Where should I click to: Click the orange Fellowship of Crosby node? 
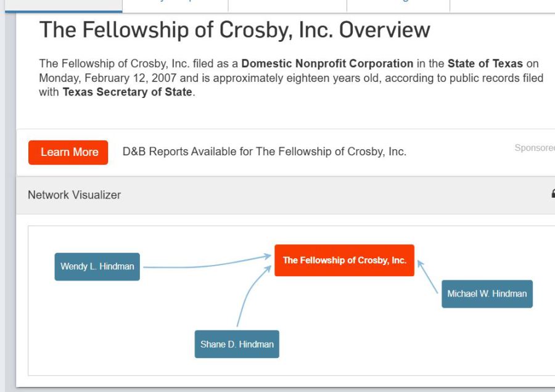pos(344,260)
